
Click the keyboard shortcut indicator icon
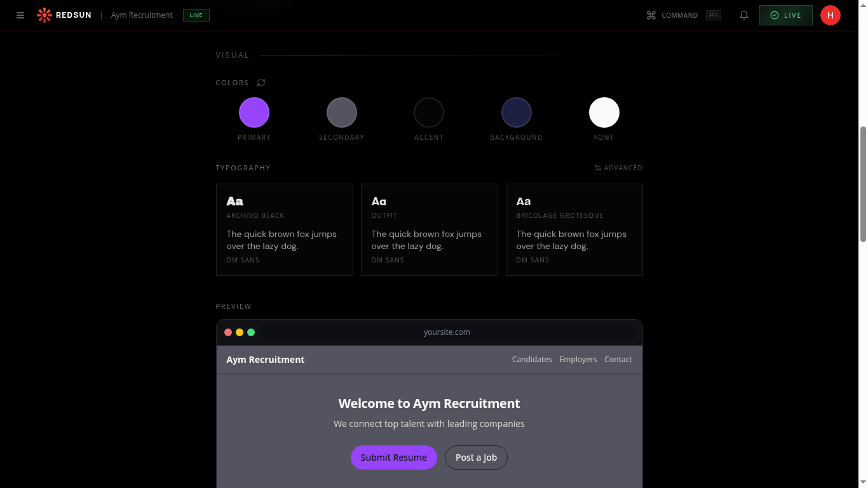[713, 15]
